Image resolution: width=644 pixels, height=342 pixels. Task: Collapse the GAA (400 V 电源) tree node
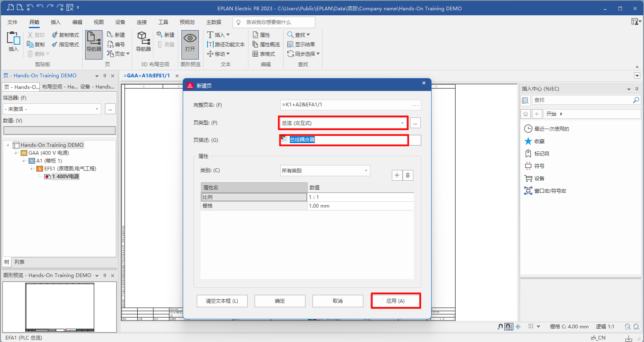[16, 153]
